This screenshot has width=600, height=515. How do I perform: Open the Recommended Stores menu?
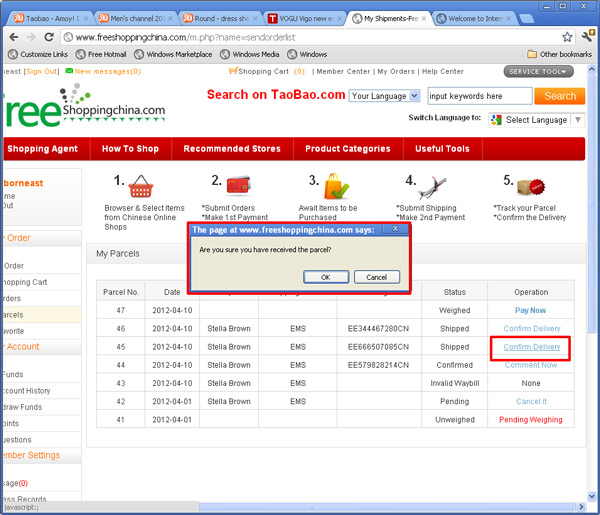pyautogui.click(x=232, y=148)
